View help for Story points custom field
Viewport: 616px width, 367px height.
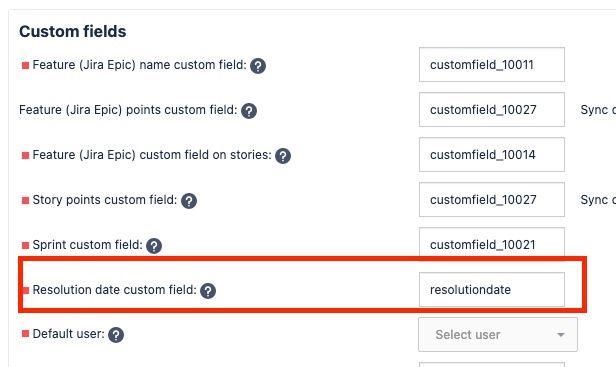[189, 201]
